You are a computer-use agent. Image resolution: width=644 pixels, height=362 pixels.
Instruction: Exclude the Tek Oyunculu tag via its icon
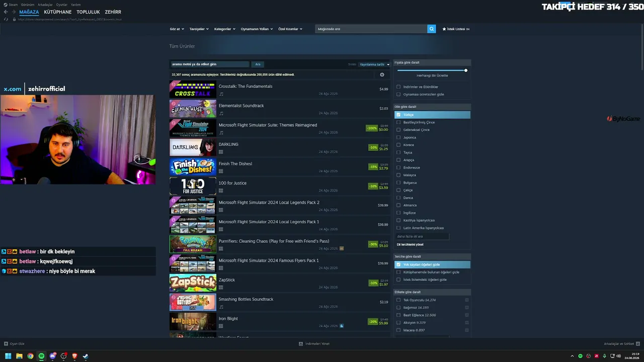pyautogui.click(x=467, y=300)
